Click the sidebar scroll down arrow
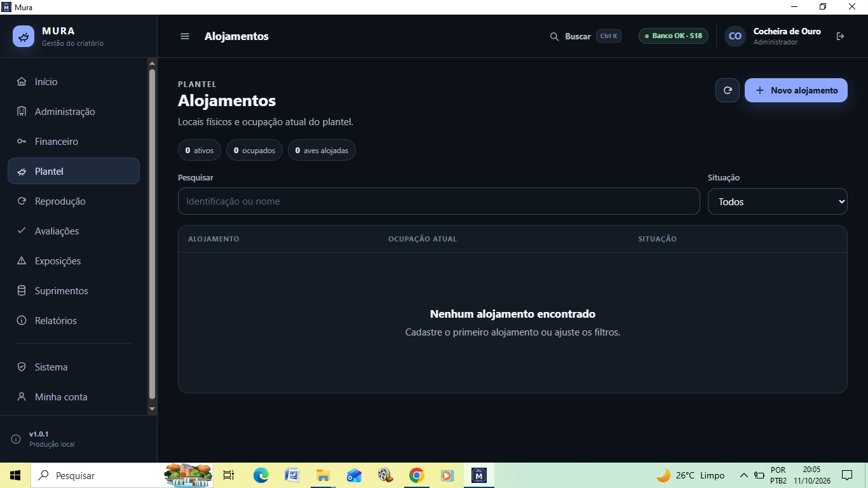This screenshot has width=868, height=488. tap(152, 409)
